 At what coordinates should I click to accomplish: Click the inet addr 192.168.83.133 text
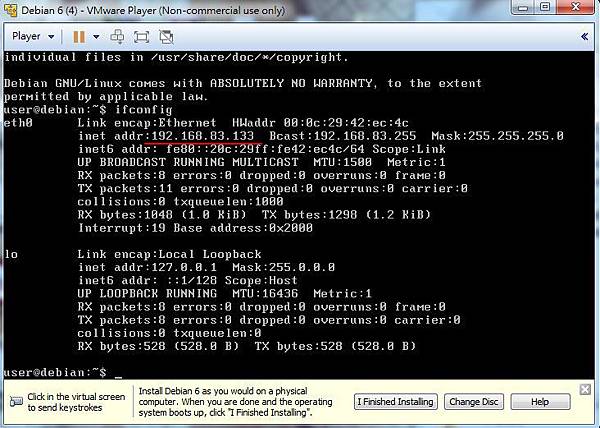166,136
